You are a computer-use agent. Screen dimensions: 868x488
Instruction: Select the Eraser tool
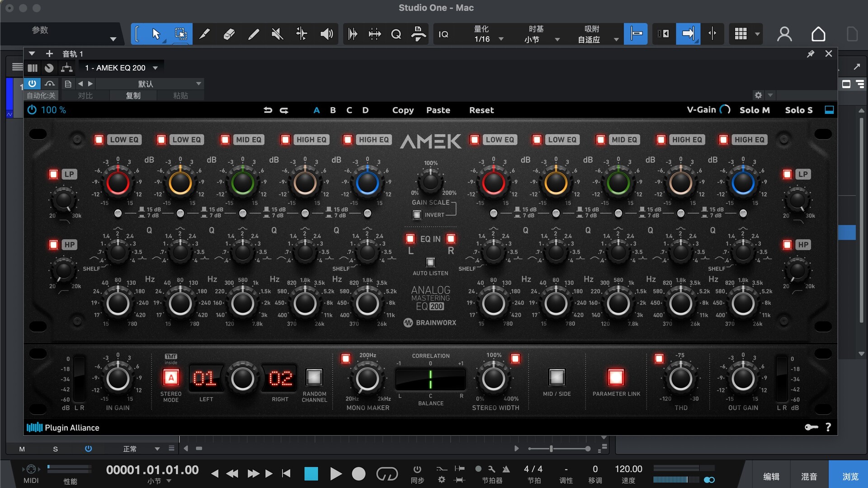229,34
